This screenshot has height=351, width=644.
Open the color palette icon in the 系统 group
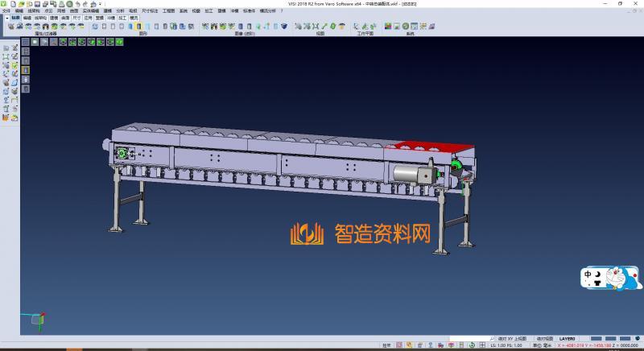pyautogui.click(x=388, y=27)
